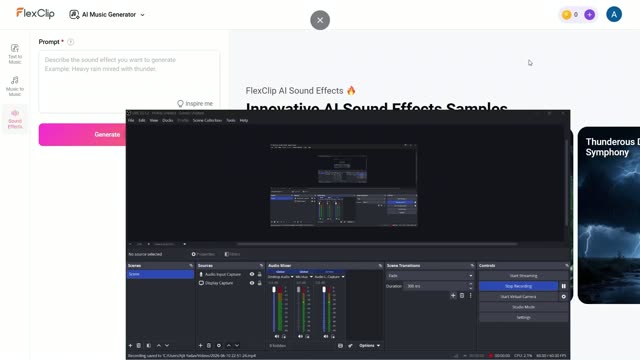Pause the recording in OBS Controls
The height and width of the screenshot is (360, 640).
(563, 286)
